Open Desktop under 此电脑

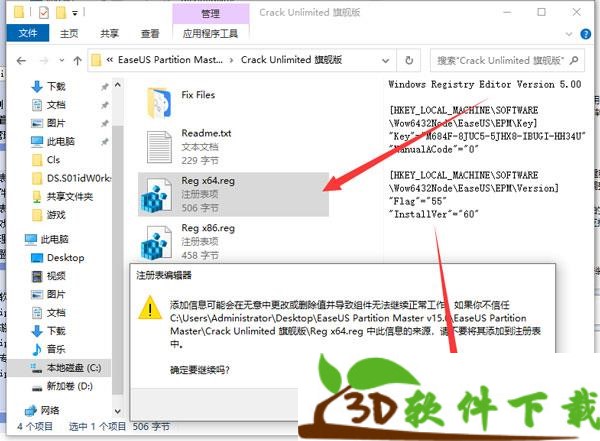coord(65,258)
